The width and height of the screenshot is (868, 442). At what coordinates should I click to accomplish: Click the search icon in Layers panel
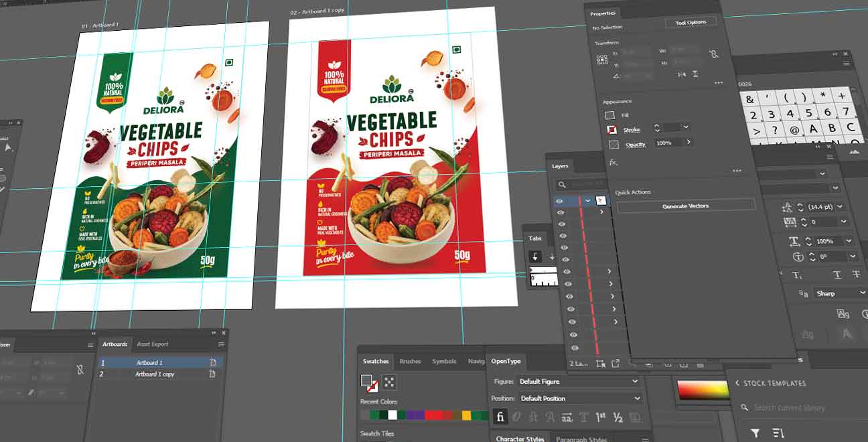pos(561,185)
